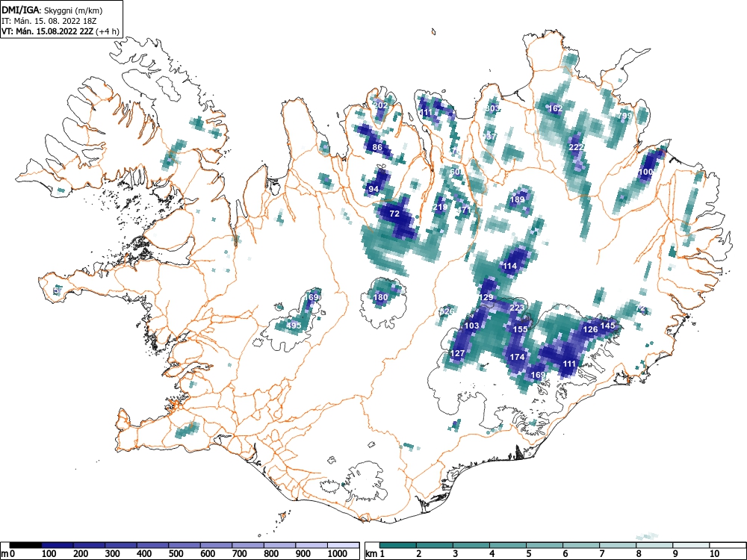This screenshot has width=747, height=560.
Task: Click the 129 visibility label
Action: click(486, 297)
